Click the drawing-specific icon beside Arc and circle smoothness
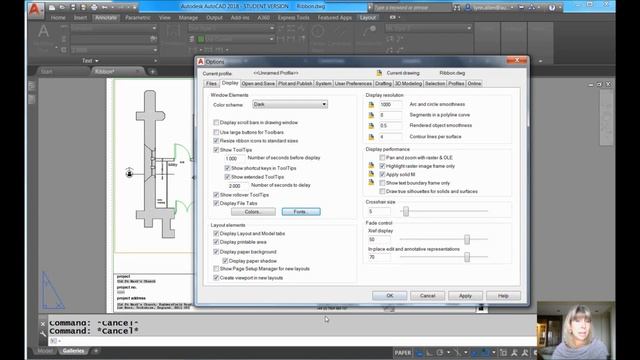Image resolution: width=640 pixels, height=360 pixels. (371, 104)
